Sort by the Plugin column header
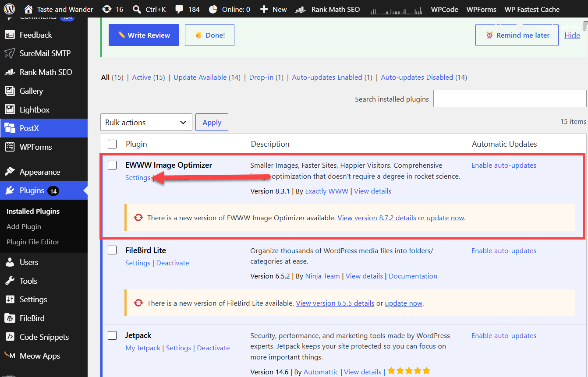Image resolution: width=588 pixels, height=377 pixels. (x=136, y=144)
